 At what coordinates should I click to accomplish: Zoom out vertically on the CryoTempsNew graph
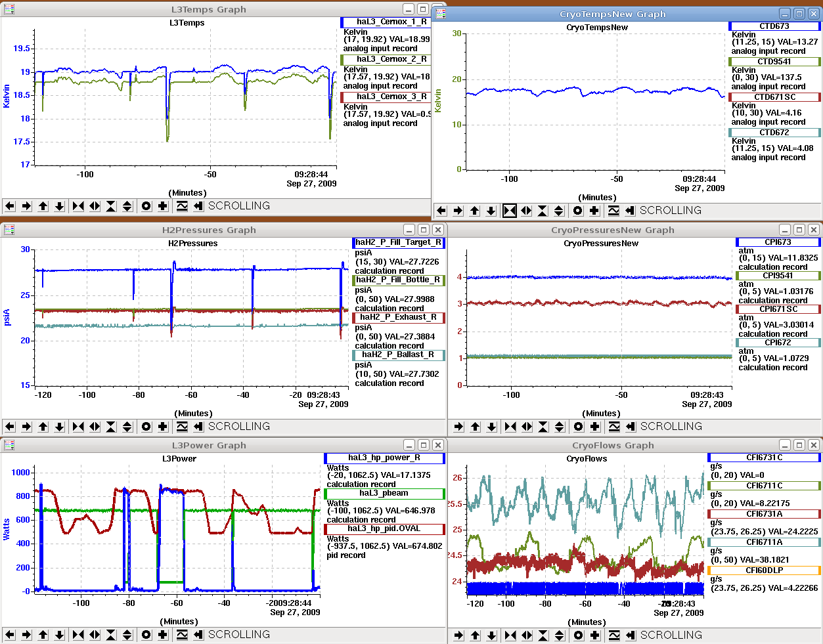pyautogui.click(x=559, y=211)
